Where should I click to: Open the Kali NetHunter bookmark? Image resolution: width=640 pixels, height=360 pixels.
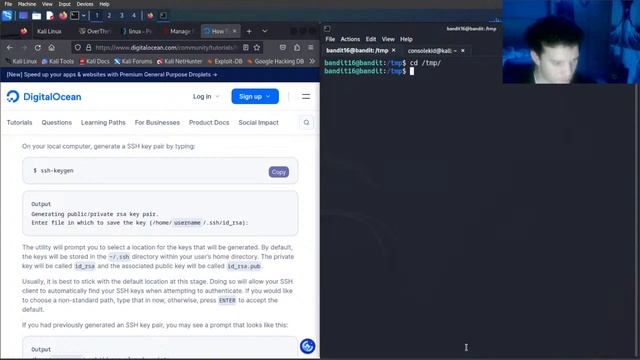(x=180, y=61)
